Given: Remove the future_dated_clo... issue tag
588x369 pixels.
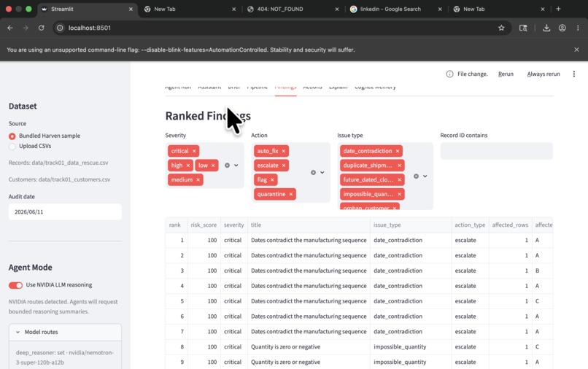Looking at the screenshot, I should 399,179.
